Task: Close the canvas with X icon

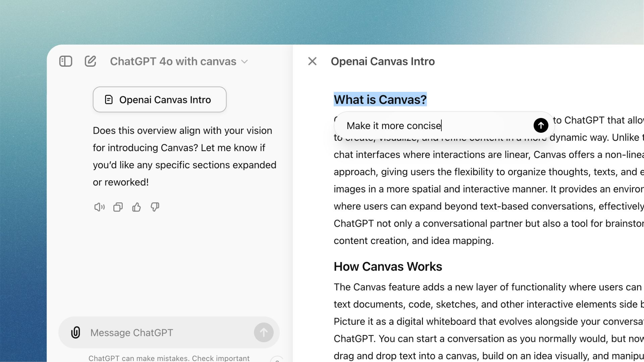Action: point(312,61)
